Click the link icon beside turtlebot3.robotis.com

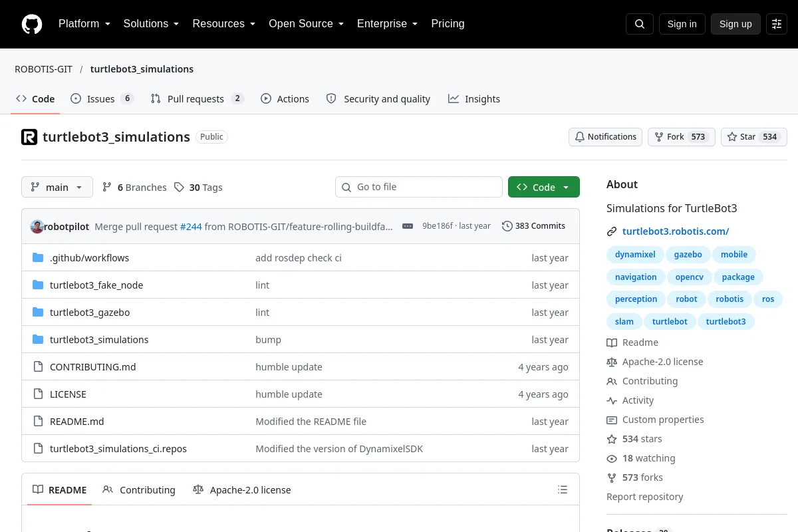point(612,231)
